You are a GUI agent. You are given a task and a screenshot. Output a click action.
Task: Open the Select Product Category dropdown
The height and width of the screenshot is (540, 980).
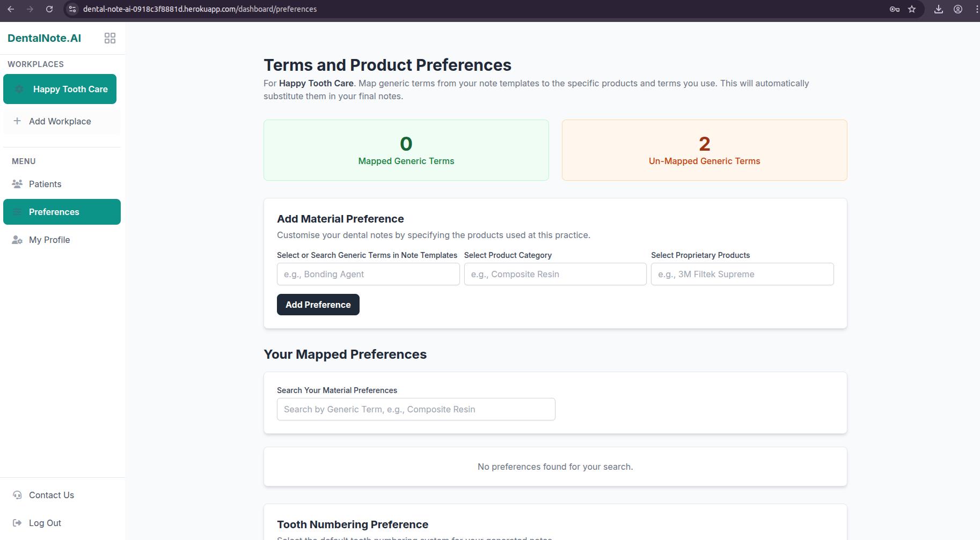coord(555,274)
